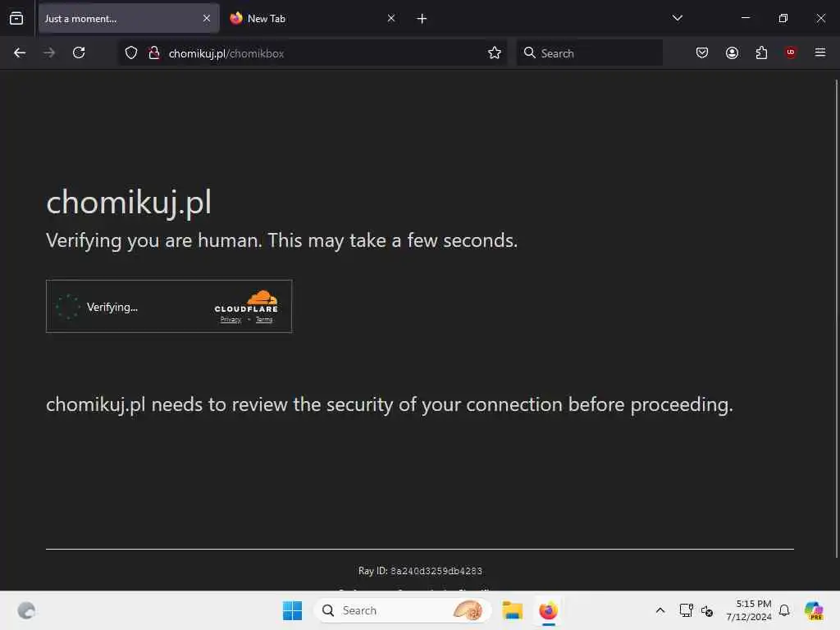The width and height of the screenshot is (840, 630).
Task: Open Firefox View recent browsing icon
Action: 16,18
